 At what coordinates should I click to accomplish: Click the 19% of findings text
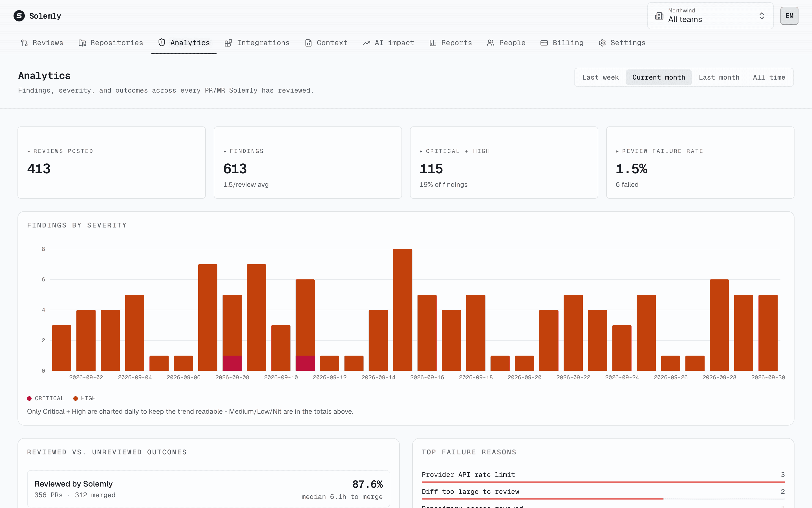pos(443,185)
